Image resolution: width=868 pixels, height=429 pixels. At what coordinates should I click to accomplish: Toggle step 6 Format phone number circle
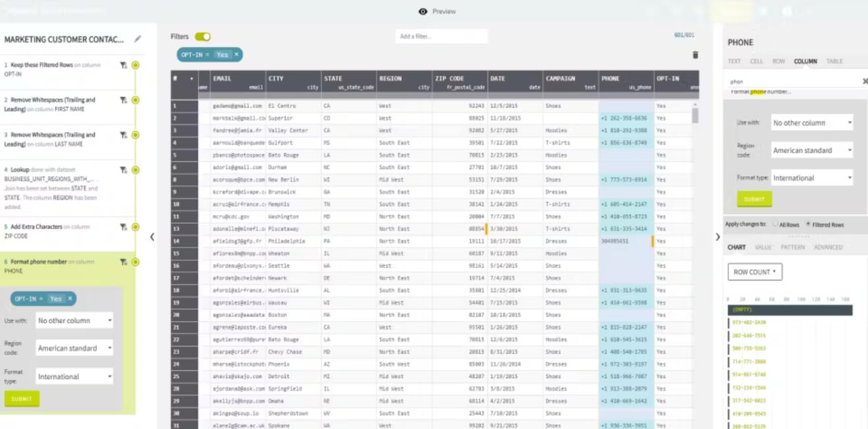point(135,262)
